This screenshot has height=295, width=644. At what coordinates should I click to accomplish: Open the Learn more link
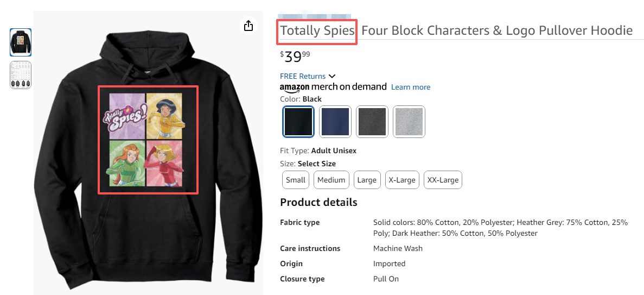[410, 87]
